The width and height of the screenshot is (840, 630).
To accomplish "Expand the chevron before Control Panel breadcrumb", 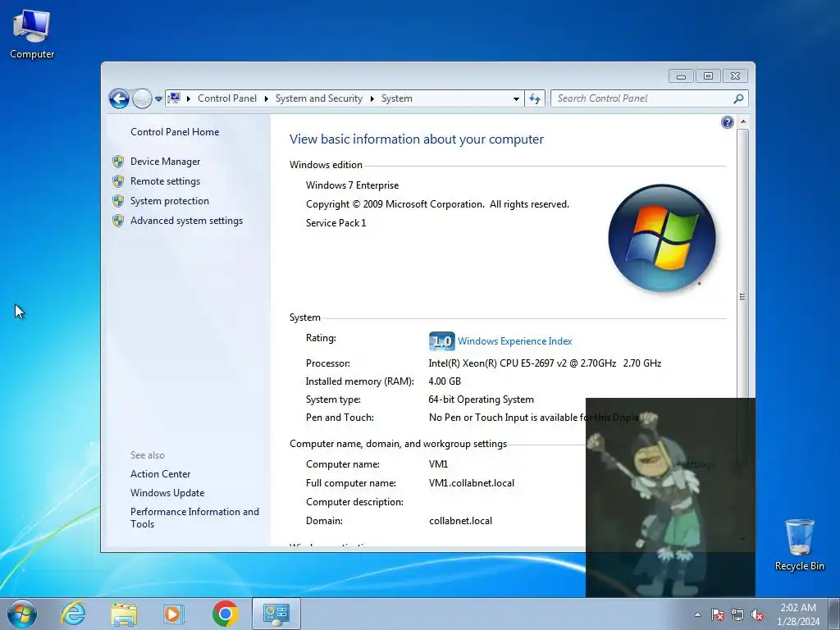I will click(x=189, y=98).
